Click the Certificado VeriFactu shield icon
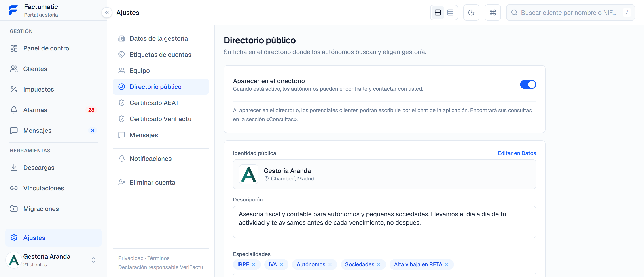The height and width of the screenshot is (277, 644). coord(121,119)
